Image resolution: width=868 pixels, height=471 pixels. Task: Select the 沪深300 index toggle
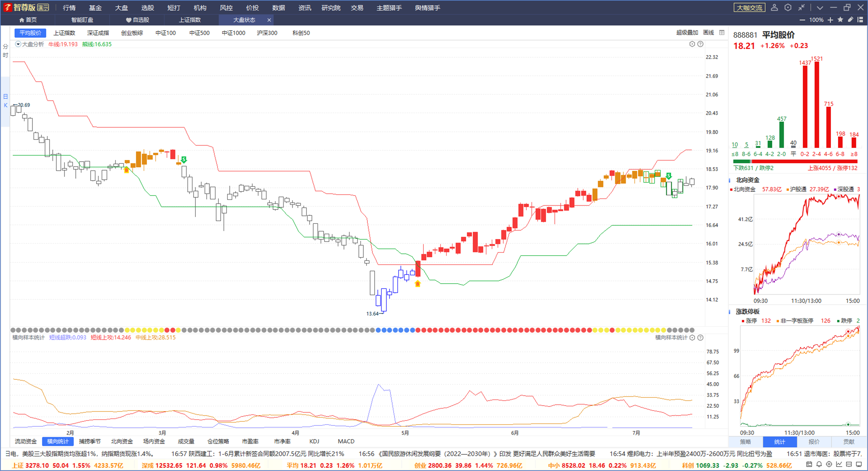267,33
